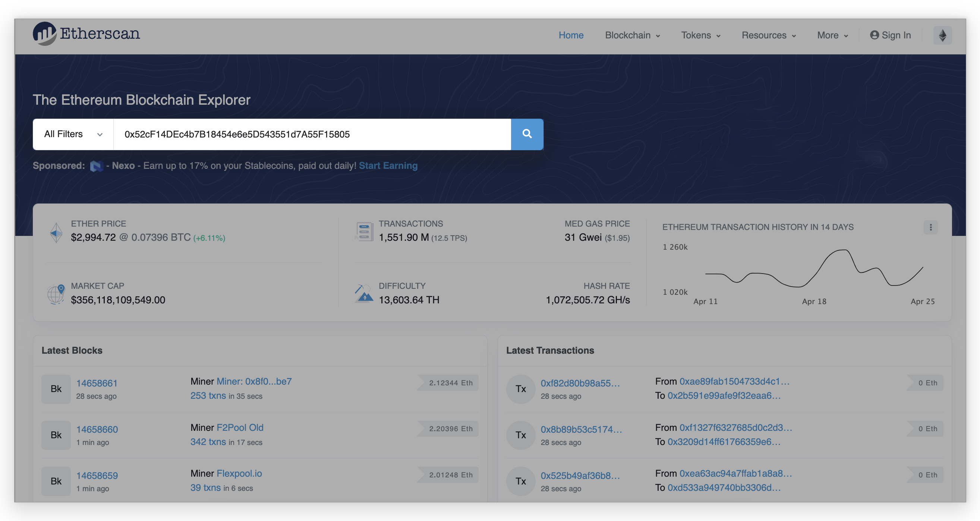The width and height of the screenshot is (980, 521).
Task: Expand the Resources menu
Action: click(x=769, y=35)
